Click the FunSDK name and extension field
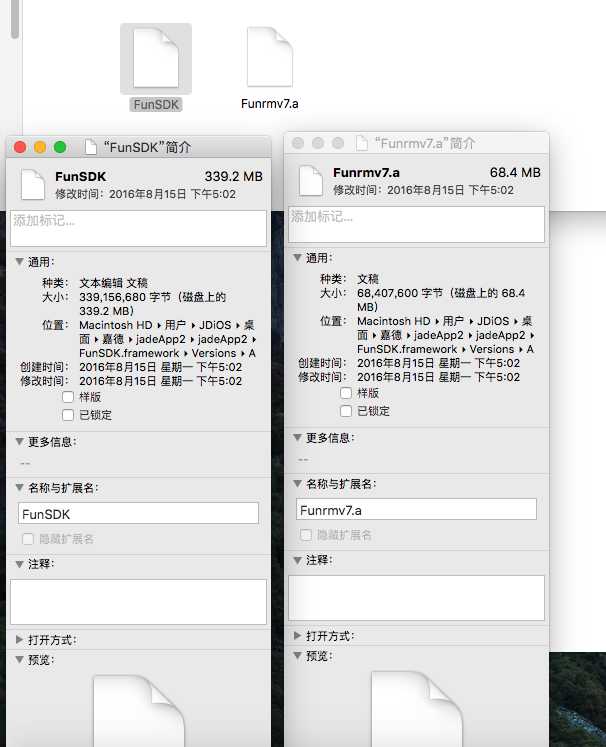This screenshot has height=747, width=606. (x=138, y=513)
